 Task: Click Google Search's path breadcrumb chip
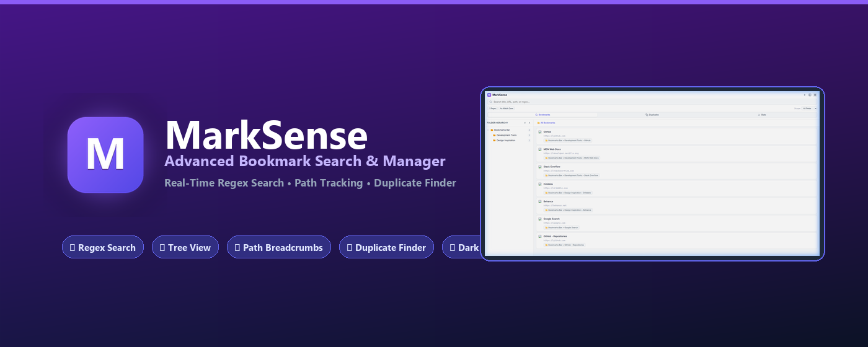tap(562, 227)
